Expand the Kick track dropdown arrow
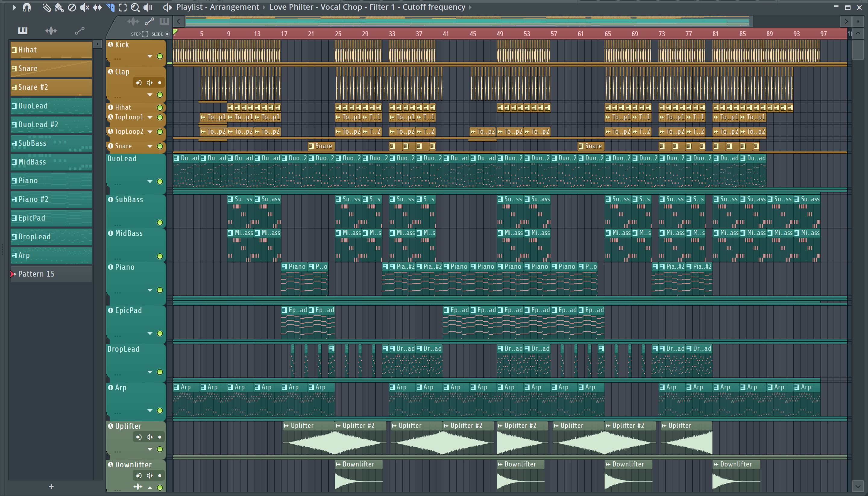Screen dimensions: 868x496 coord(150,56)
